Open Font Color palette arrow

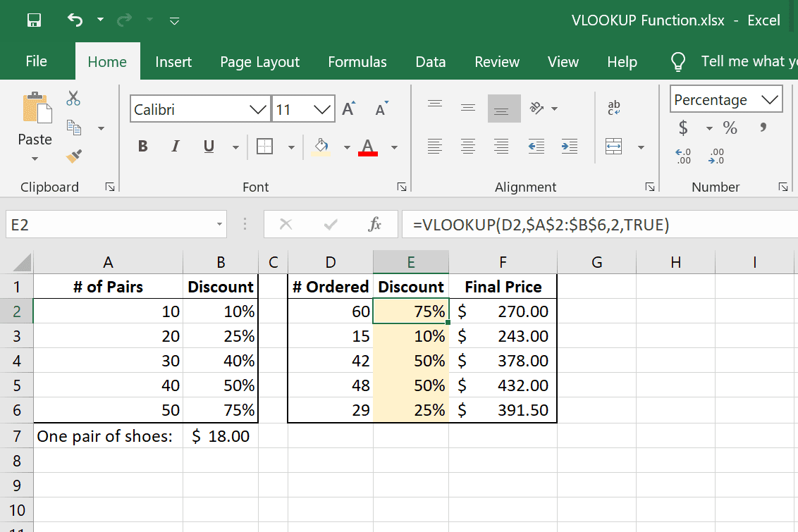(395, 147)
